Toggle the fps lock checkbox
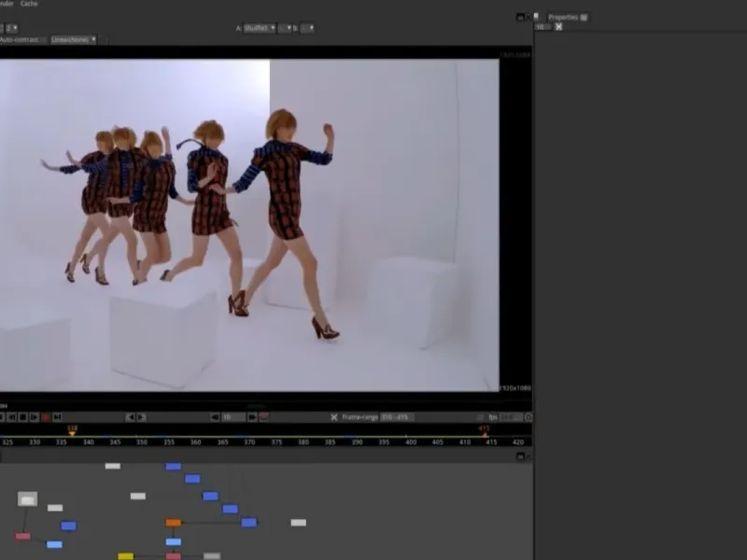Viewport: 747px width, 560px height. pos(479,417)
